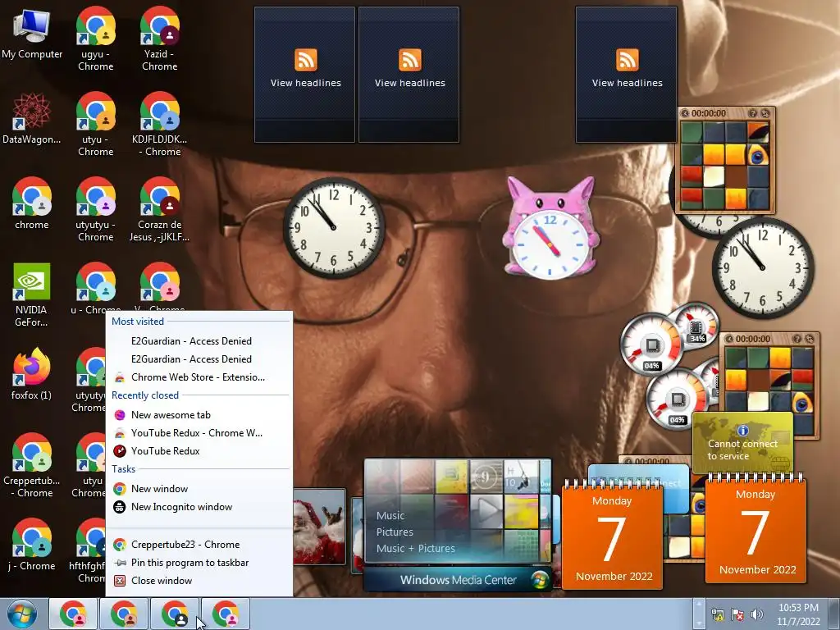Viewport: 840px width, 630px height.
Task: Select 'Close window' in the jump list
Action: [199, 581]
